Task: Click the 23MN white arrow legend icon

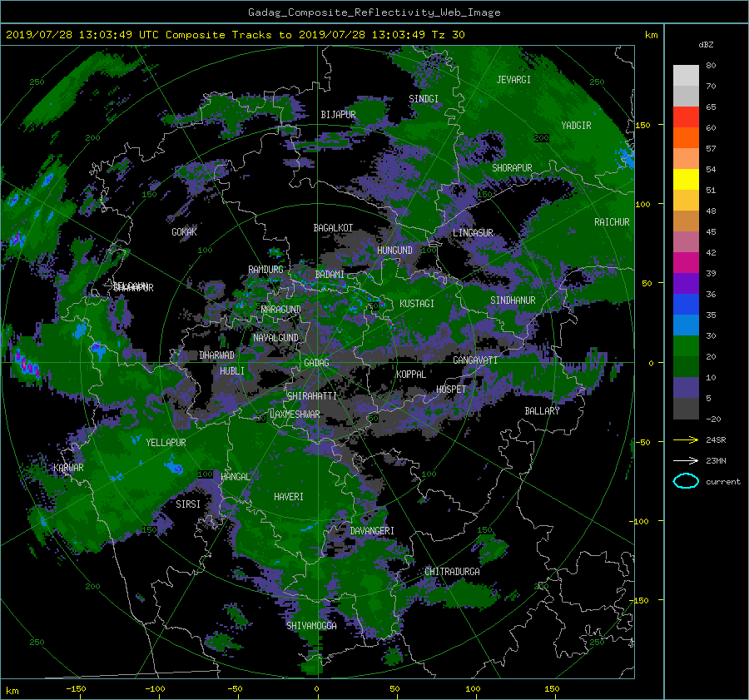Action: [x=686, y=460]
